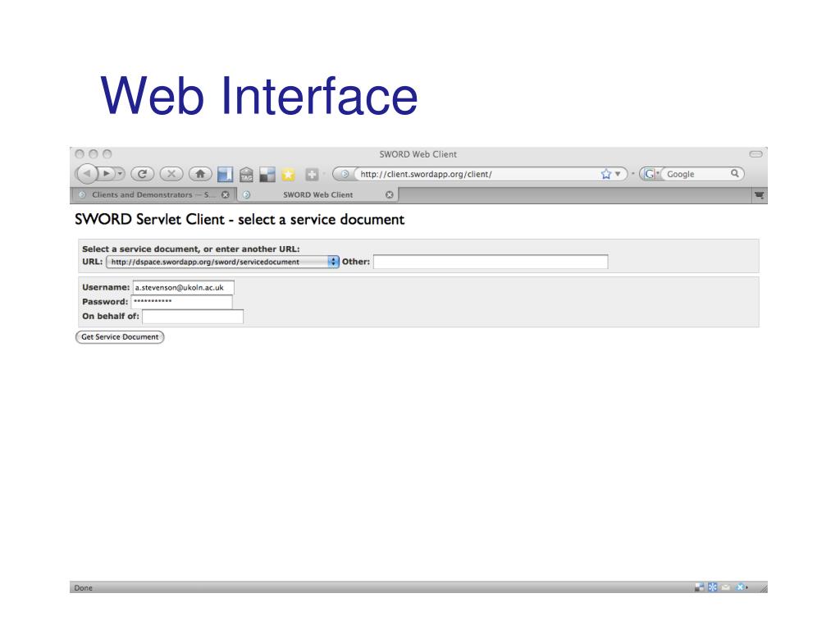Screen dimensions: 840x630
Task: Click the Google search box
Action: tap(697, 174)
